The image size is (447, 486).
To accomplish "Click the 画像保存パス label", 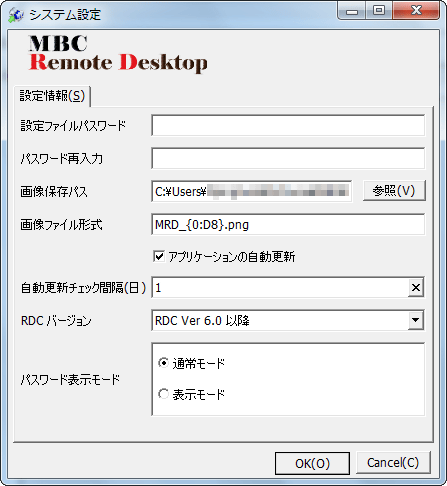I will click(x=54, y=192).
